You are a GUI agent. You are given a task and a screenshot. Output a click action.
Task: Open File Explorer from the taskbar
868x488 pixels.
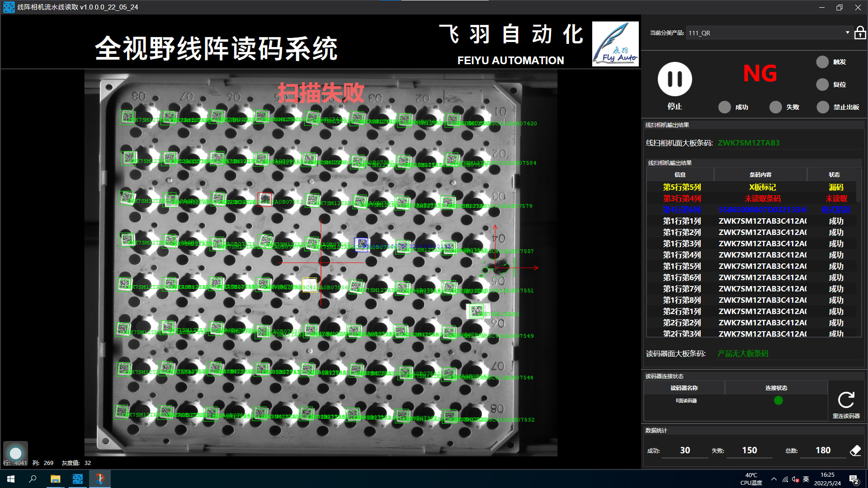click(x=55, y=479)
